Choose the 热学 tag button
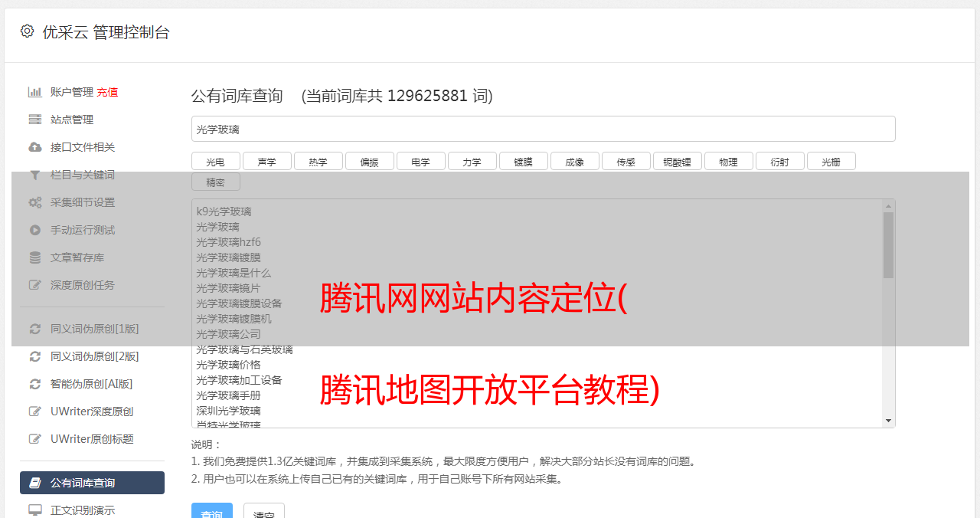This screenshot has height=518, width=980. [x=318, y=161]
